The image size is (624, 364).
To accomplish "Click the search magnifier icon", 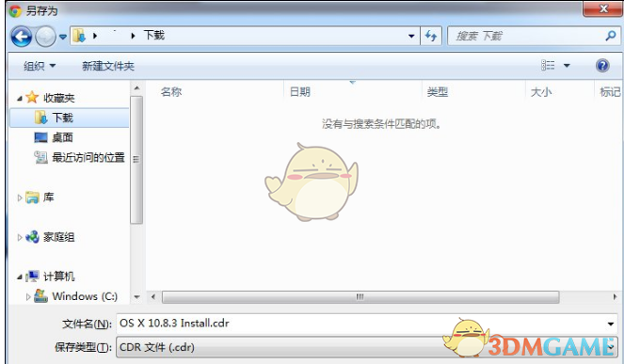I will point(611,36).
